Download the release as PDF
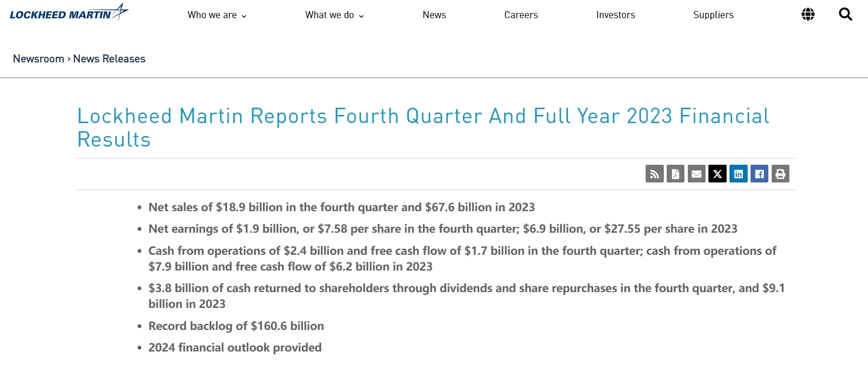The width and height of the screenshot is (868, 374). (x=675, y=174)
